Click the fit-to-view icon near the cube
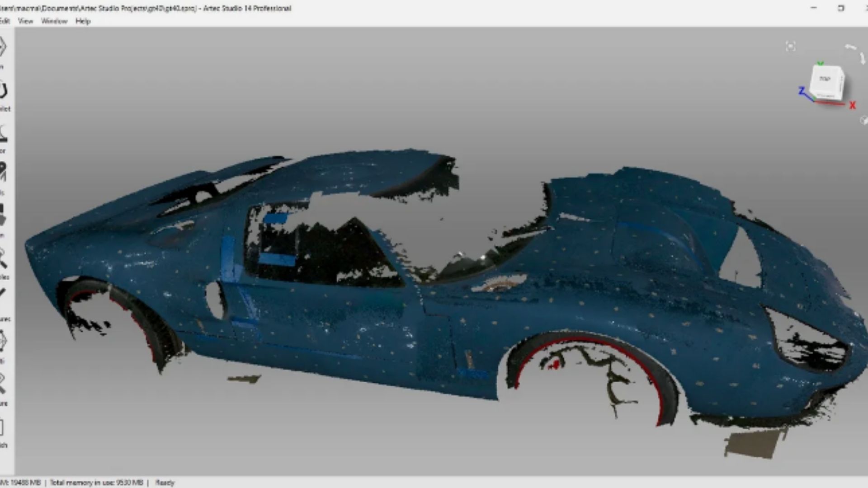The width and height of the screenshot is (868, 488). click(790, 46)
